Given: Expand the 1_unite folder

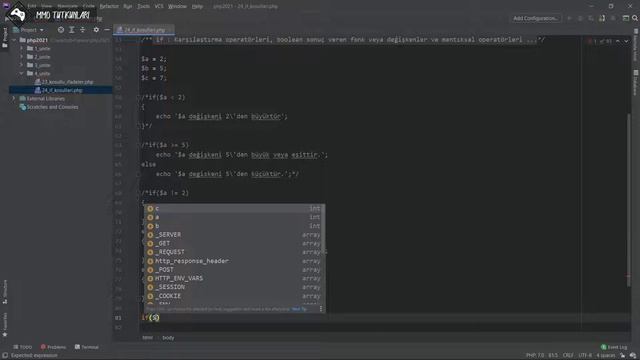Looking at the screenshot, I should click(x=22, y=48).
